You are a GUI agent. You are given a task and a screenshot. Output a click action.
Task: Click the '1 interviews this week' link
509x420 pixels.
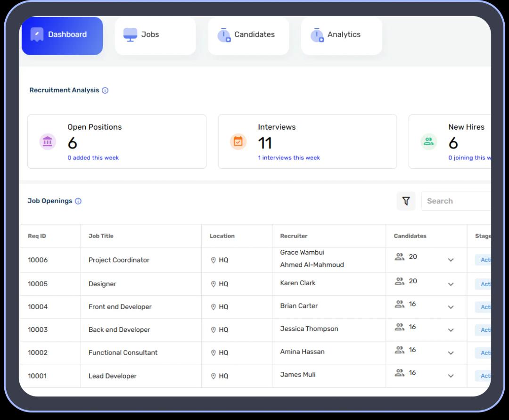click(289, 158)
